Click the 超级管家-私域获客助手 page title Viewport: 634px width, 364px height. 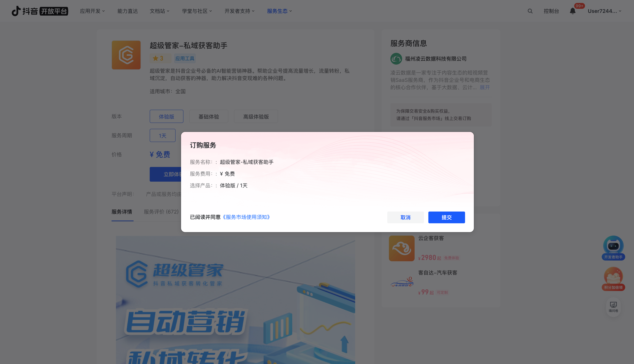[188, 45]
